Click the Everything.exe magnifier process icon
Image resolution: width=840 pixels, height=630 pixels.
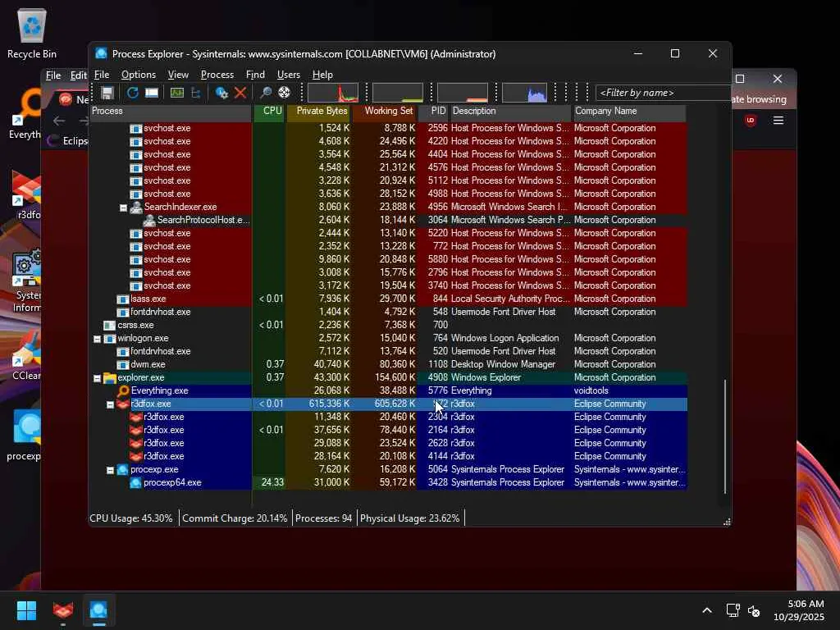123,390
